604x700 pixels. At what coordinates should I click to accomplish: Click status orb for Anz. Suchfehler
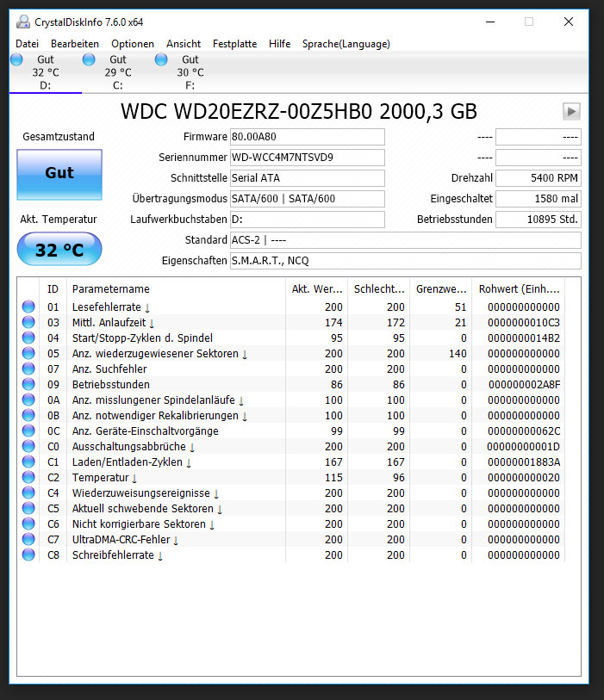[x=28, y=369]
